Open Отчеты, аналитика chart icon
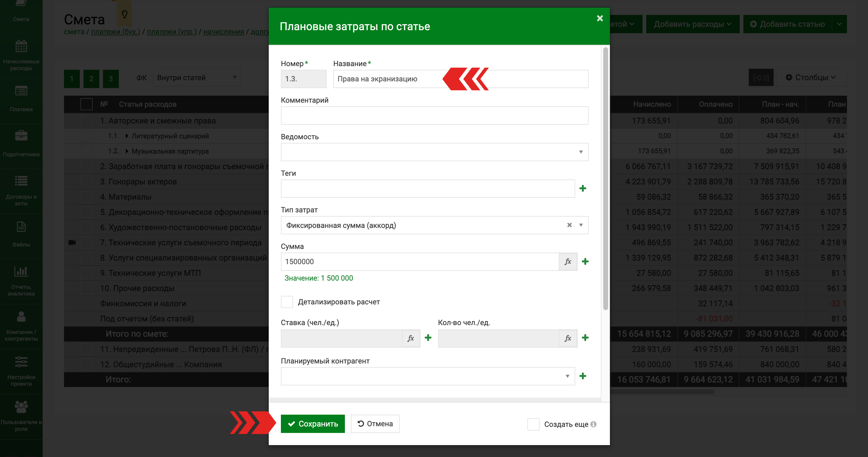 coord(21,271)
